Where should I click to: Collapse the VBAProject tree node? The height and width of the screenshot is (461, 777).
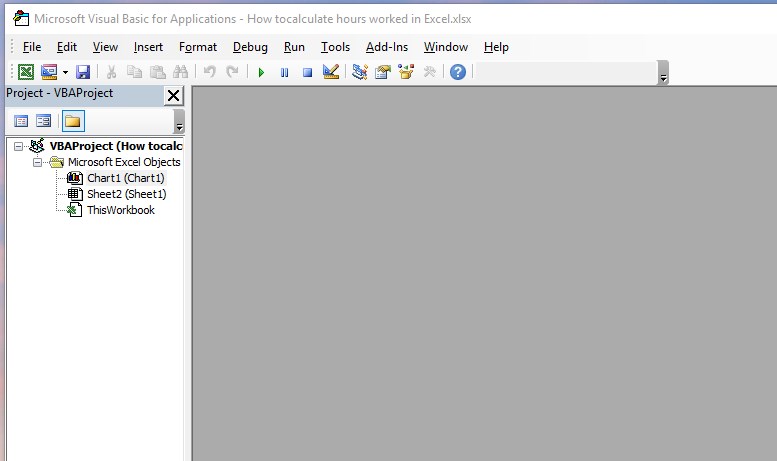point(19,146)
